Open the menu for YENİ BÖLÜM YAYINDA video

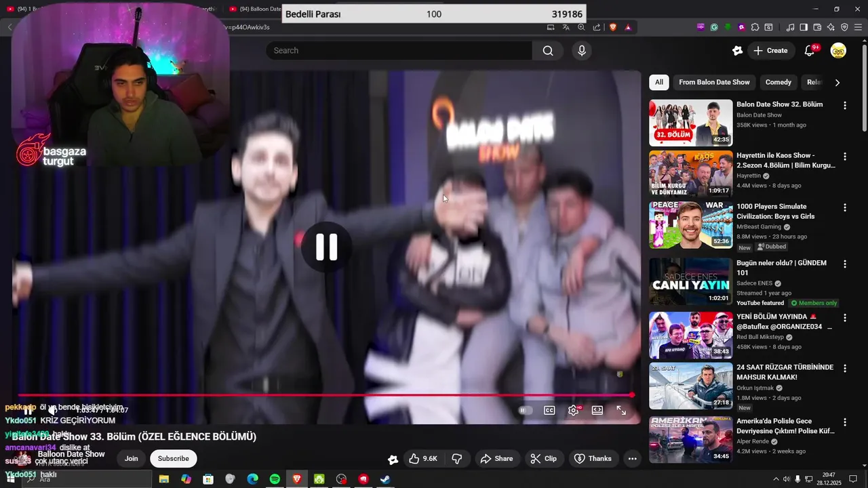[x=845, y=318]
